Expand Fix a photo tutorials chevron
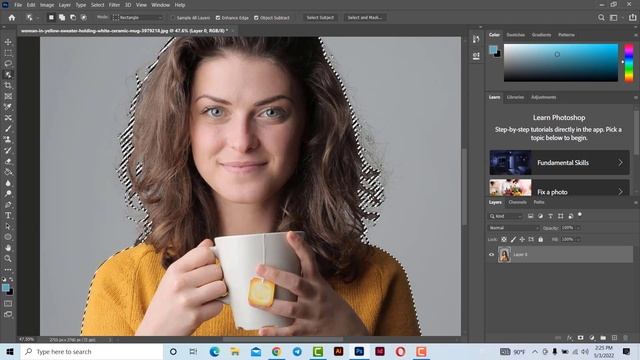This screenshot has height=360, width=640. coord(620,191)
